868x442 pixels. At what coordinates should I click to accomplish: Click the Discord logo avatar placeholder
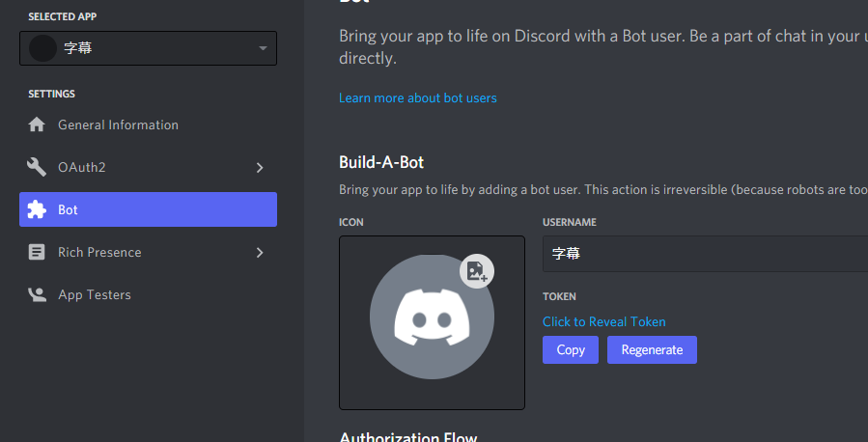pyautogui.click(x=432, y=317)
